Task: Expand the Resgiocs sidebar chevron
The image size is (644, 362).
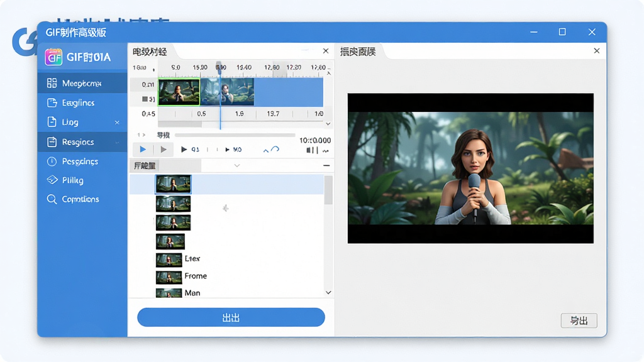Action: [x=117, y=143]
